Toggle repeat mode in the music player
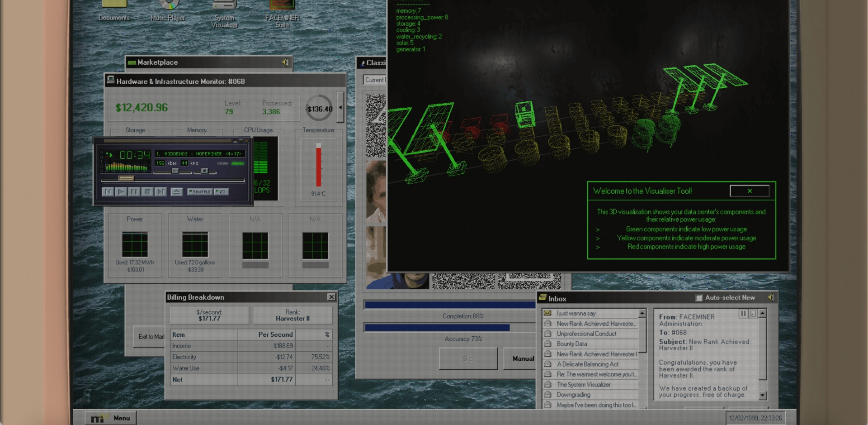868x425 pixels. (221, 192)
